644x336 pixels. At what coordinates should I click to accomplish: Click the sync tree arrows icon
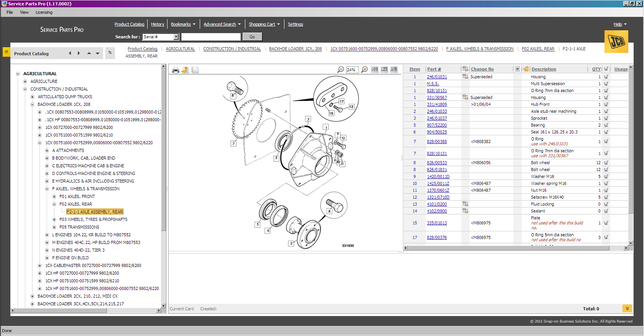pyautogui.click(x=110, y=53)
